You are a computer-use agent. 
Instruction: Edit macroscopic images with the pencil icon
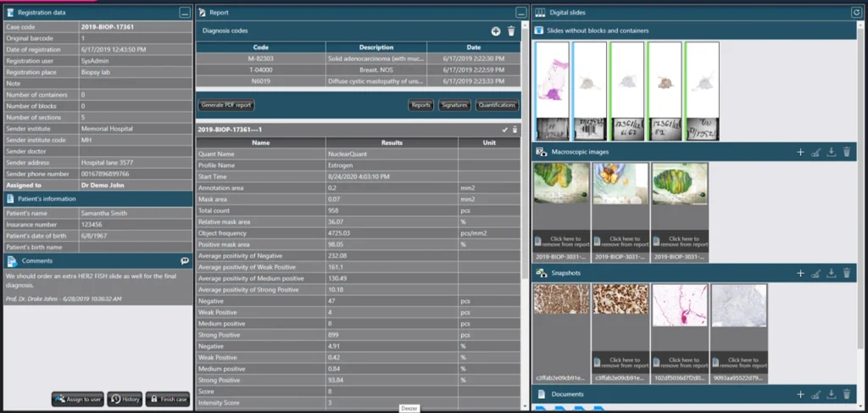coord(815,153)
